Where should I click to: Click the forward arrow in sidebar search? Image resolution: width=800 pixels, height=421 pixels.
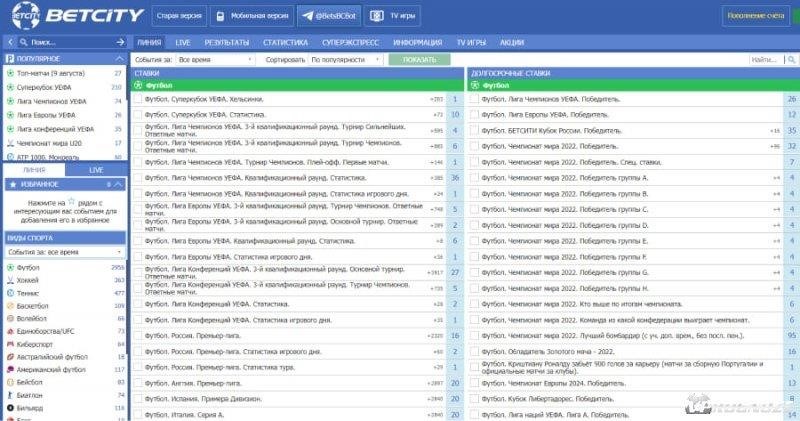[120, 42]
